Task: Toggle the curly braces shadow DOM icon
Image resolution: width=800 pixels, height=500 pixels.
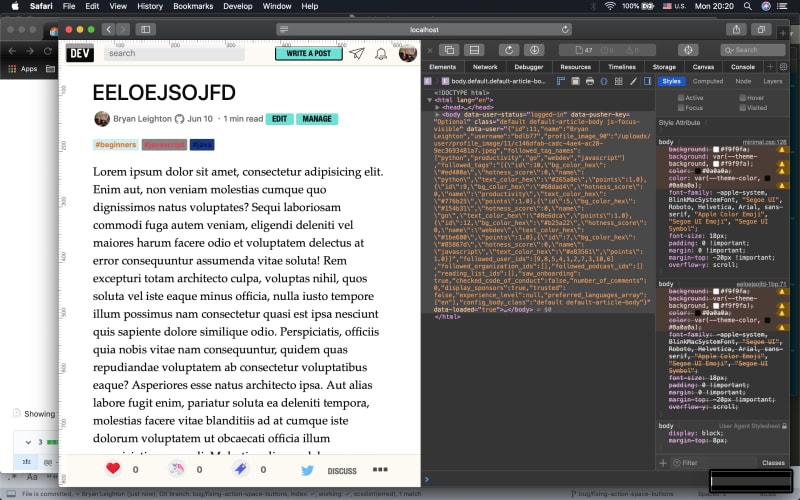Action: point(604,81)
